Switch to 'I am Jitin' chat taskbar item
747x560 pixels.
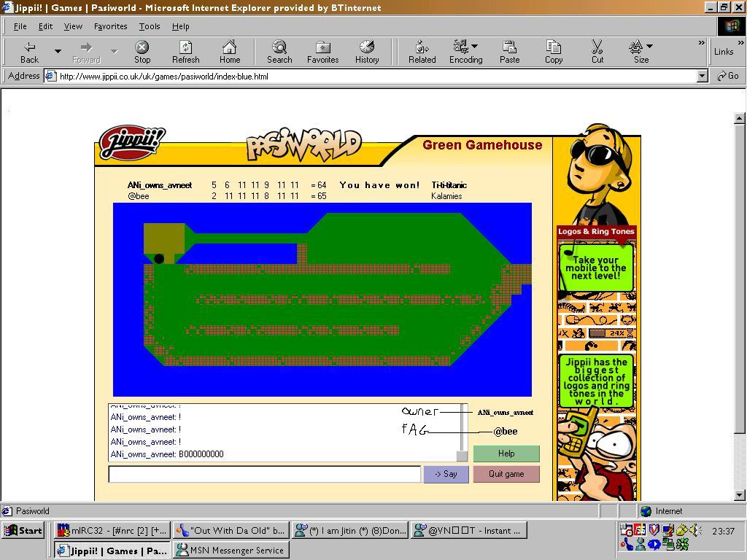[x=349, y=531]
